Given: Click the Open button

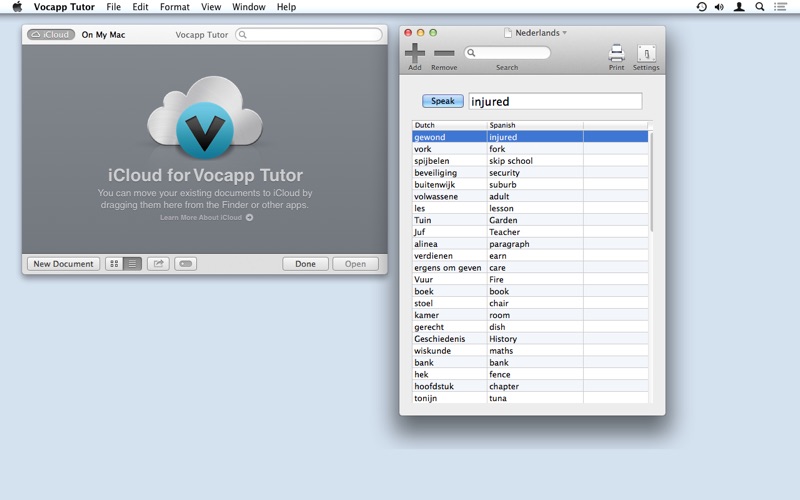Looking at the screenshot, I should [x=355, y=264].
